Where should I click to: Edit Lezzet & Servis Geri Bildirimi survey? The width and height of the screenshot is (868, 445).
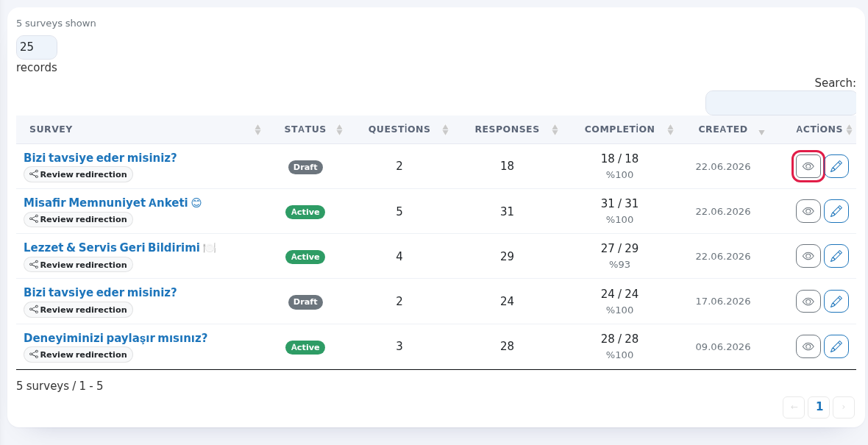[836, 256]
